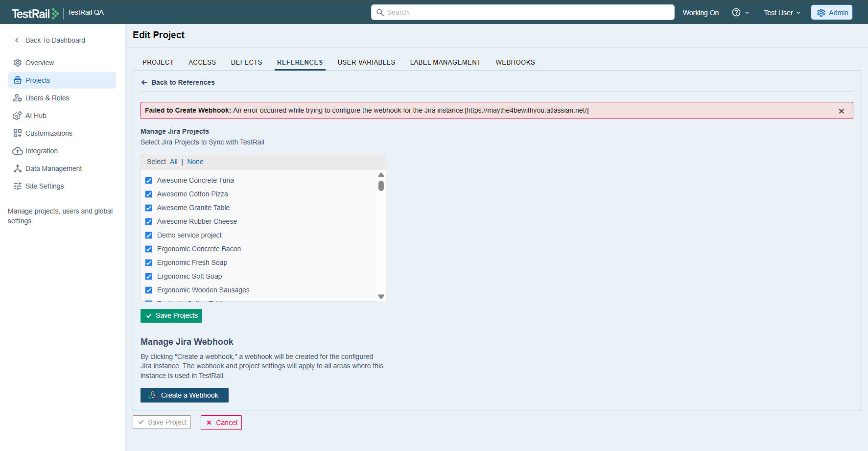Click the search magnifier icon
The image size is (868, 451).
pos(380,13)
